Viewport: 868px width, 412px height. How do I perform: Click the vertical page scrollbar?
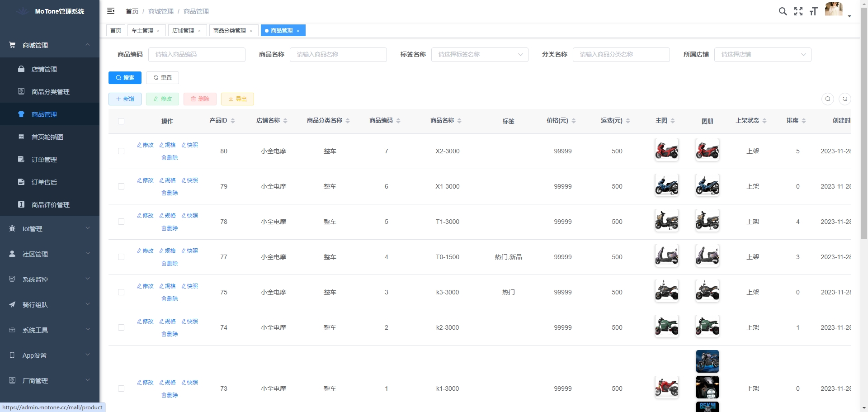864,122
